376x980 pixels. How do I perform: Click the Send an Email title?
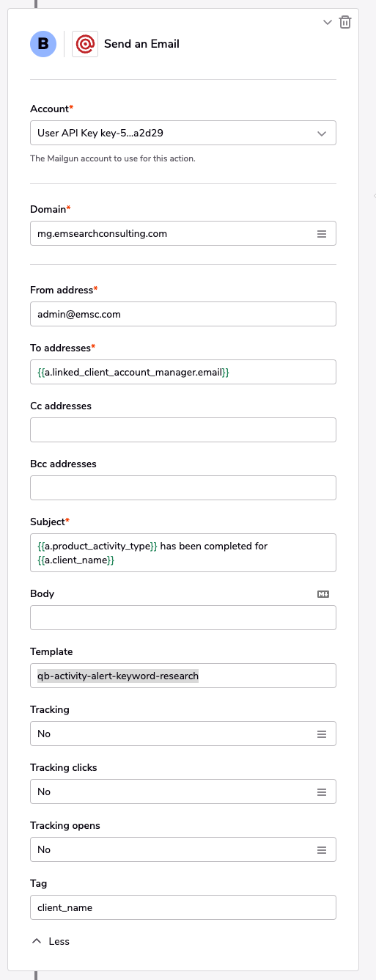(141, 44)
